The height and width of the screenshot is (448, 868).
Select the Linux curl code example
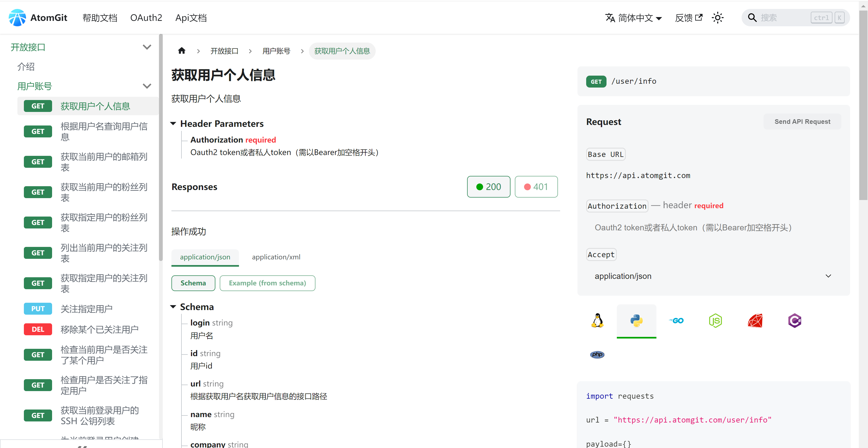click(x=597, y=320)
